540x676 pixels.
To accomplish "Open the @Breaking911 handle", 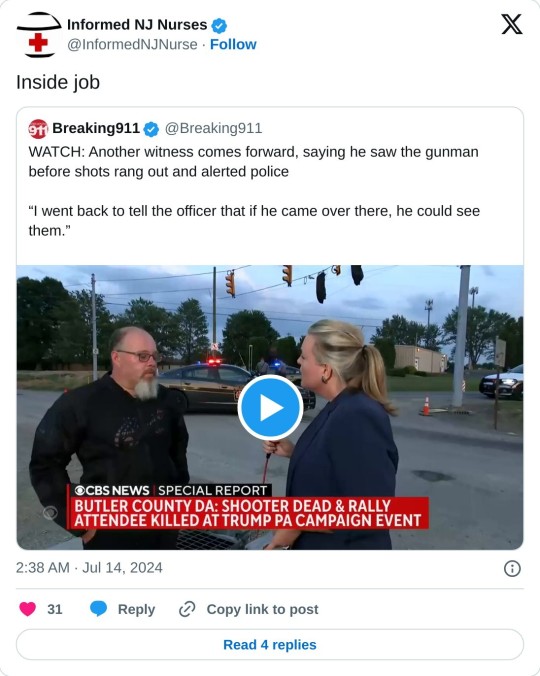I will (213, 128).
